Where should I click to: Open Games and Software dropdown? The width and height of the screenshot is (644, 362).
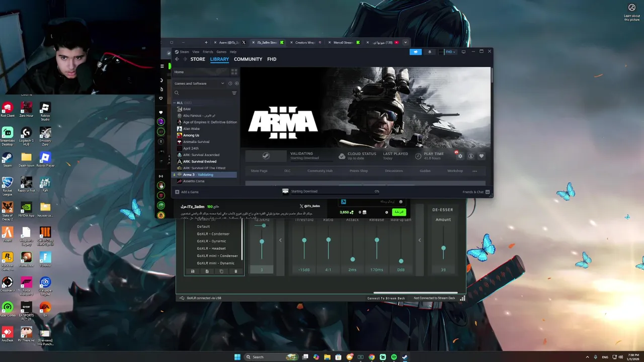(199, 83)
